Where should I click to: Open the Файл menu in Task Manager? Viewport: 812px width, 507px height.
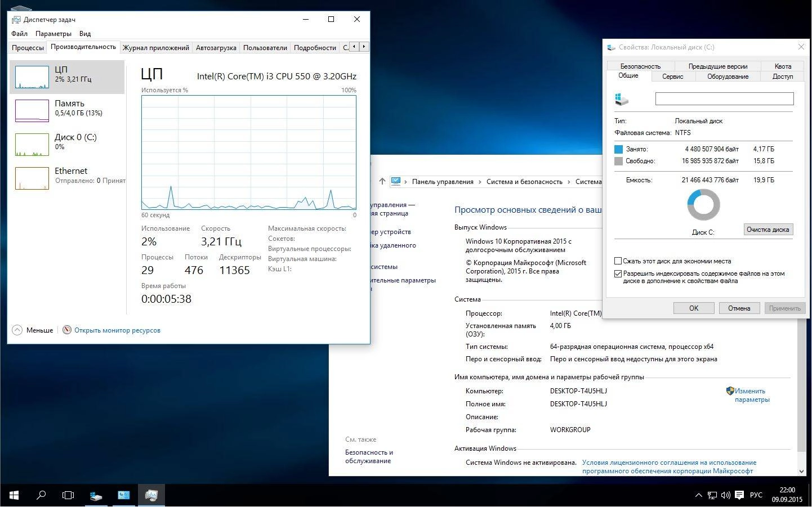click(x=19, y=34)
